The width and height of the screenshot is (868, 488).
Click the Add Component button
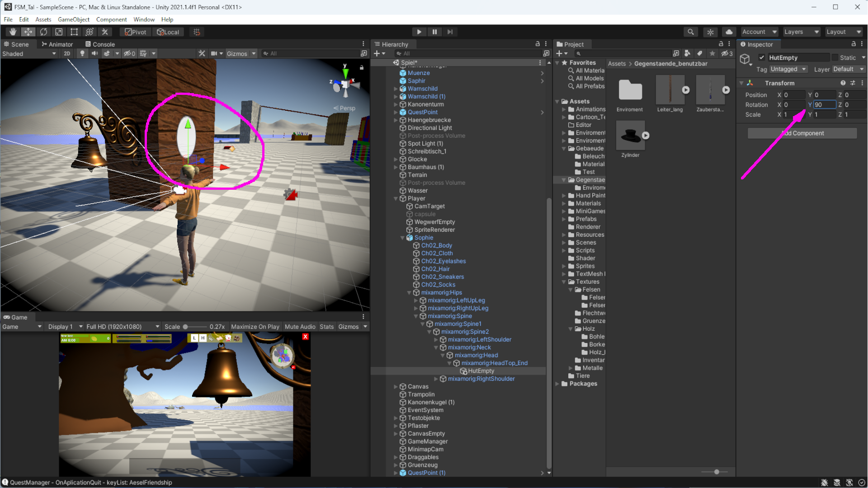pos(802,133)
